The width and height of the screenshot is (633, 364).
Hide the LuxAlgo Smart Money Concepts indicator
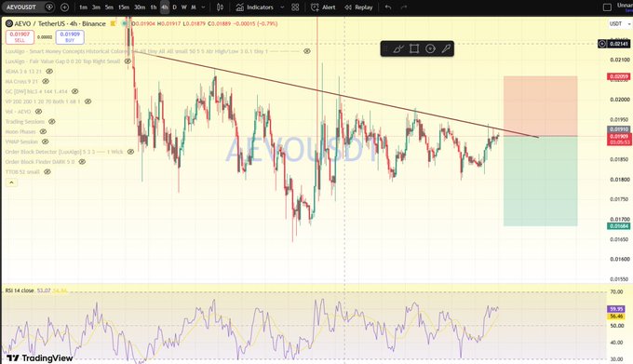(x=307, y=51)
